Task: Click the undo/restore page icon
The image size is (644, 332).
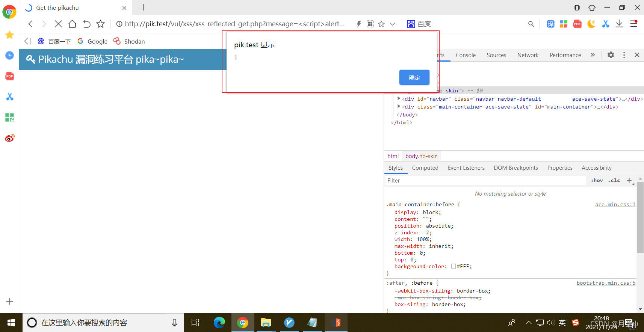Action: (86, 24)
